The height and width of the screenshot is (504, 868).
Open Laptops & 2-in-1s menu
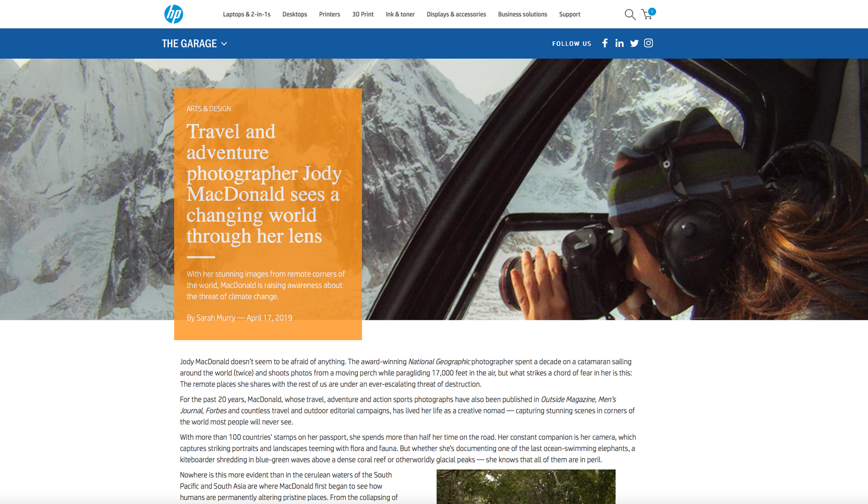tap(246, 14)
